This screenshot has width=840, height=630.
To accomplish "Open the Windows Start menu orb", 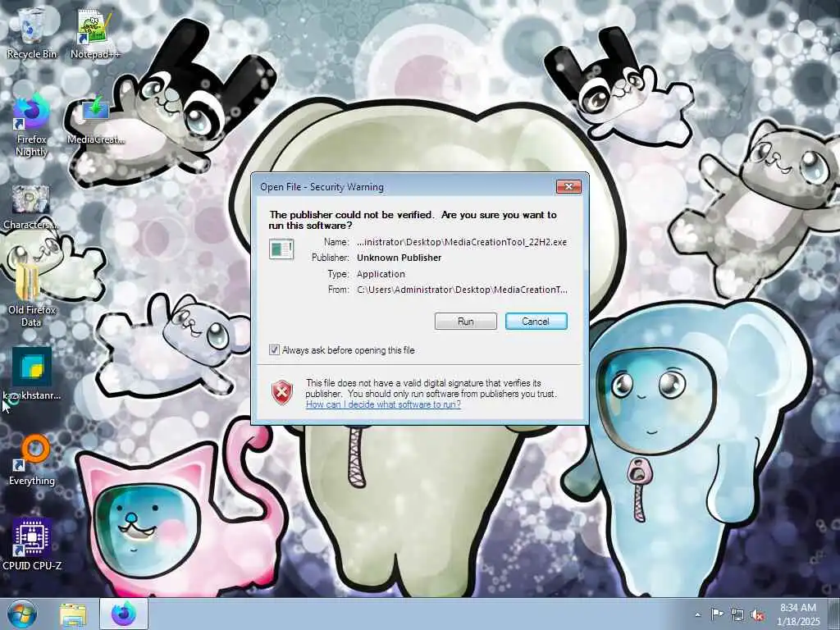I will coord(22,614).
